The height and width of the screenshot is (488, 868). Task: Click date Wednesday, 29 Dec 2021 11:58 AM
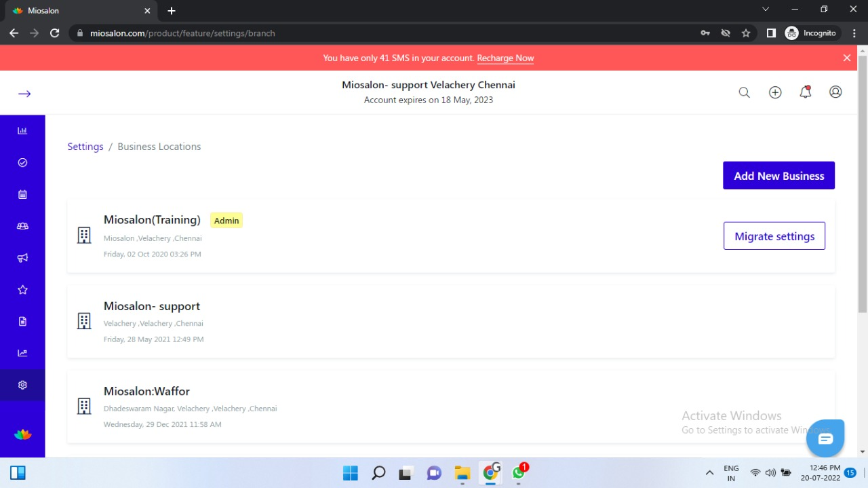[163, 425]
